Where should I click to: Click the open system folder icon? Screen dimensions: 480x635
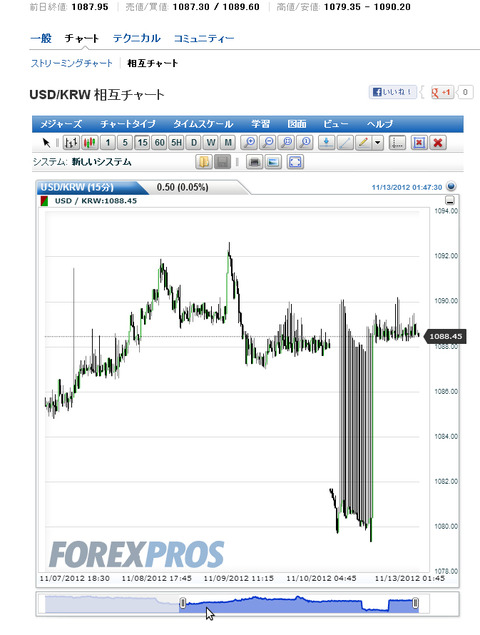coord(204,162)
